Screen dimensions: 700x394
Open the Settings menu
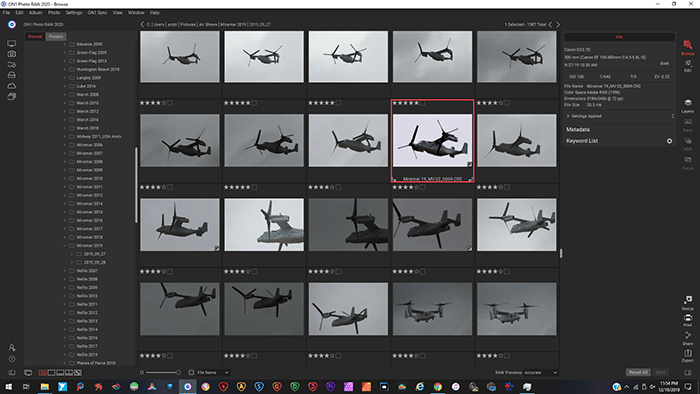[x=74, y=12]
